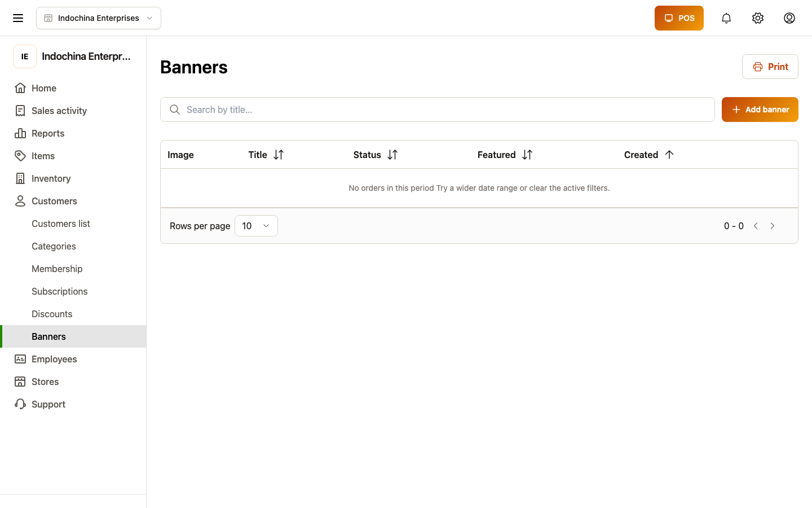Open the hamburger menu icon
Image resolution: width=812 pixels, height=508 pixels.
18,18
